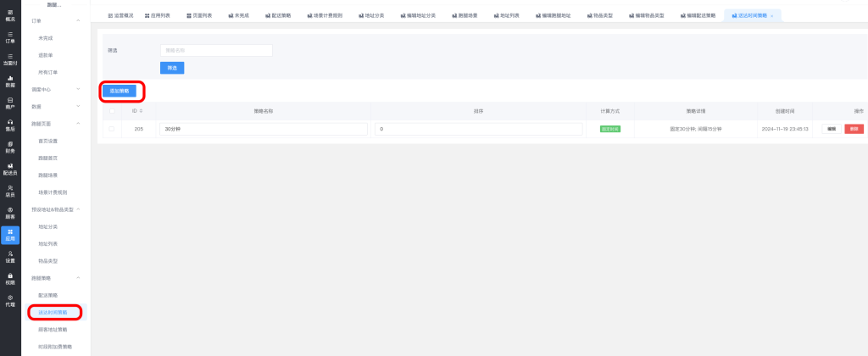Click the 权限 lock icon

10,279
